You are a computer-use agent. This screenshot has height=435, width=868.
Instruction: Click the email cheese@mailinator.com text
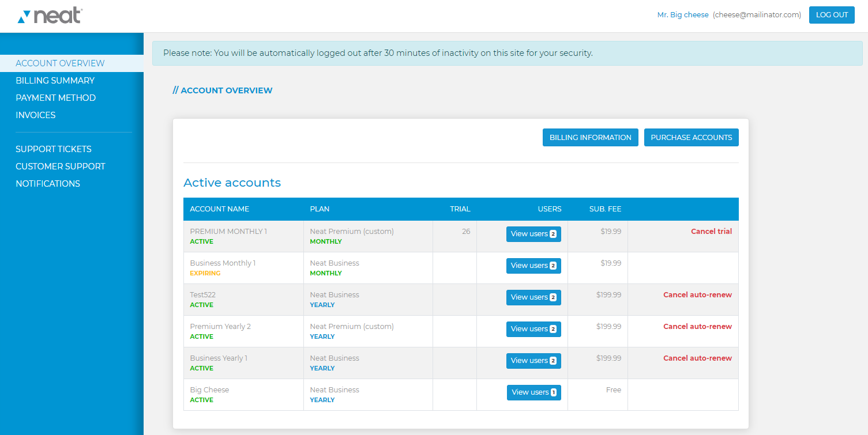757,15
